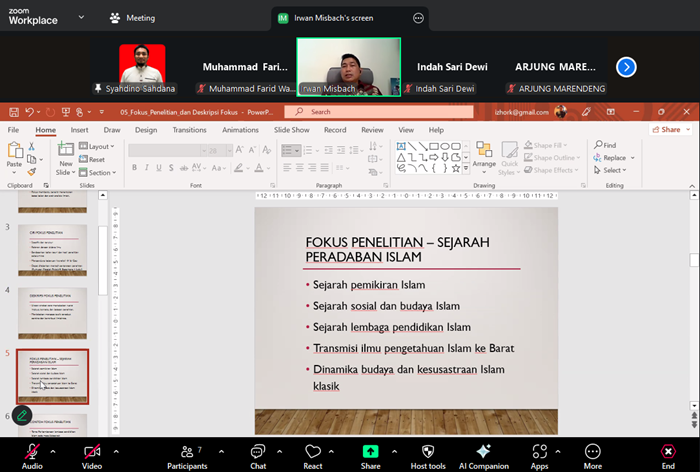Start Video camera in Zoom toolbar

(x=92, y=456)
